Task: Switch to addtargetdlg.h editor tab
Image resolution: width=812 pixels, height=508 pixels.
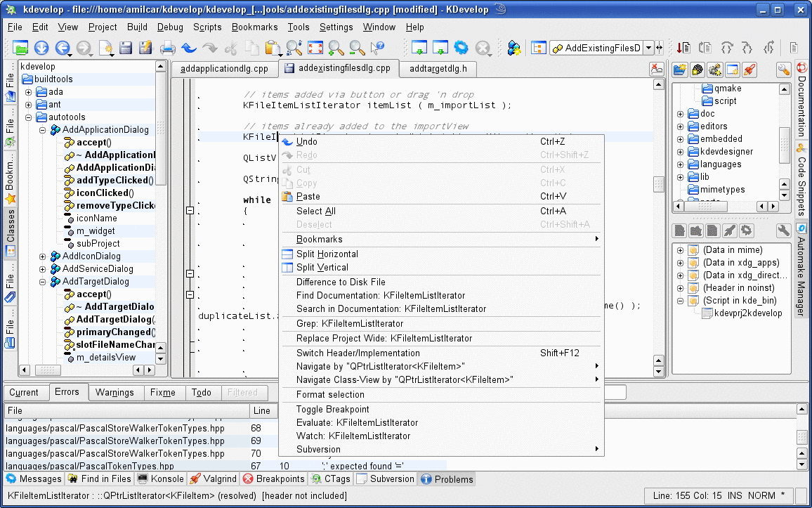Action: click(438, 69)
